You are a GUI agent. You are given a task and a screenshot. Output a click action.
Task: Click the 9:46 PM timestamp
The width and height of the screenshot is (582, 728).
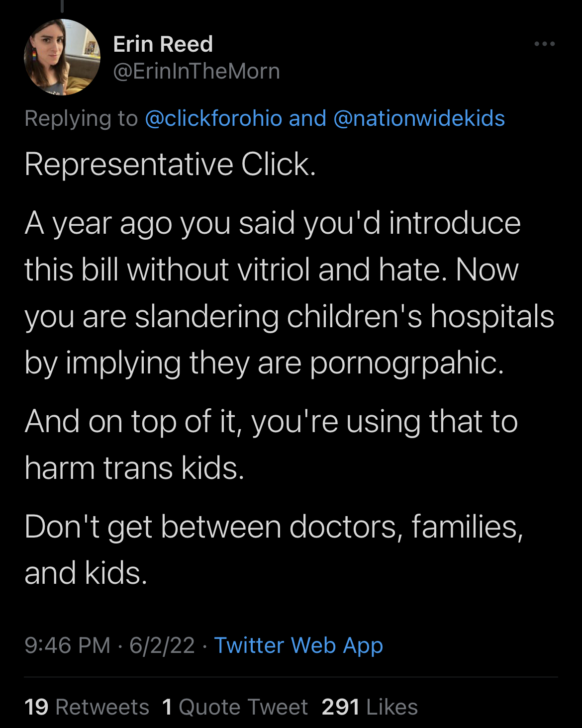pos(67,645)
